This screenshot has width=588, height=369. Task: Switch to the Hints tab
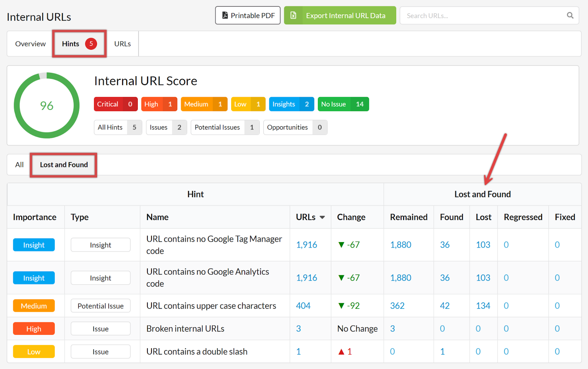pyautogui.click(x=79, y=44)
